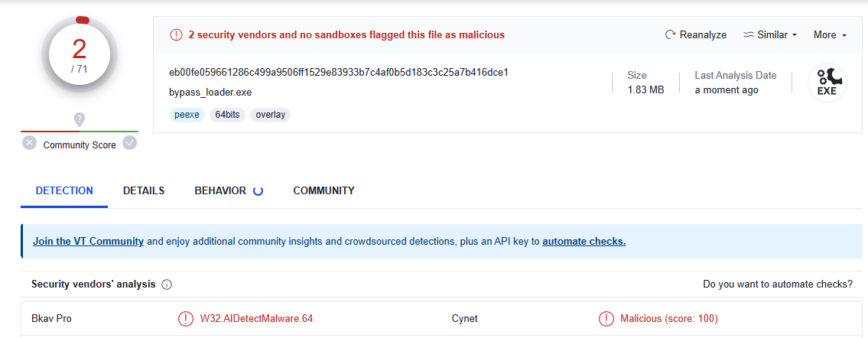Click the Reanalyze refresh icon
The width and height of the screenshot is (868, 338).
tap(671, 35)
